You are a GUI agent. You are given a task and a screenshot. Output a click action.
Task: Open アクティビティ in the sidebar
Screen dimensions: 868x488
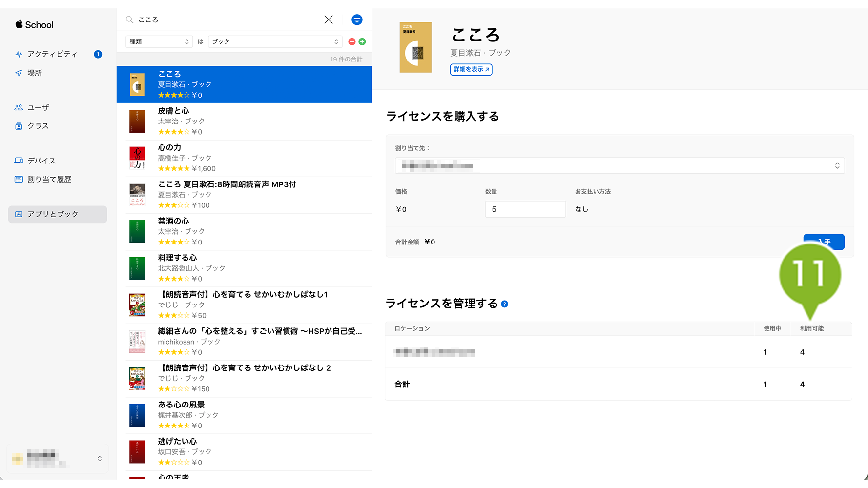click(52, 54)
